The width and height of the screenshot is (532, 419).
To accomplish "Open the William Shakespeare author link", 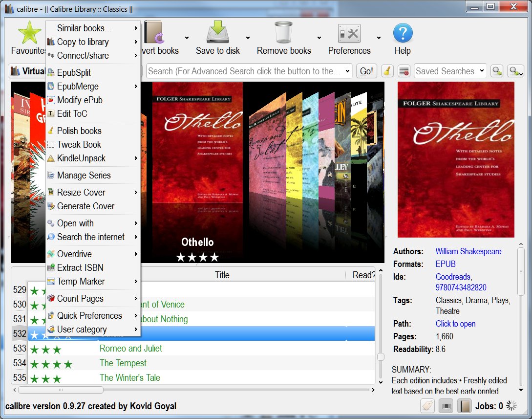I will 468,251.
